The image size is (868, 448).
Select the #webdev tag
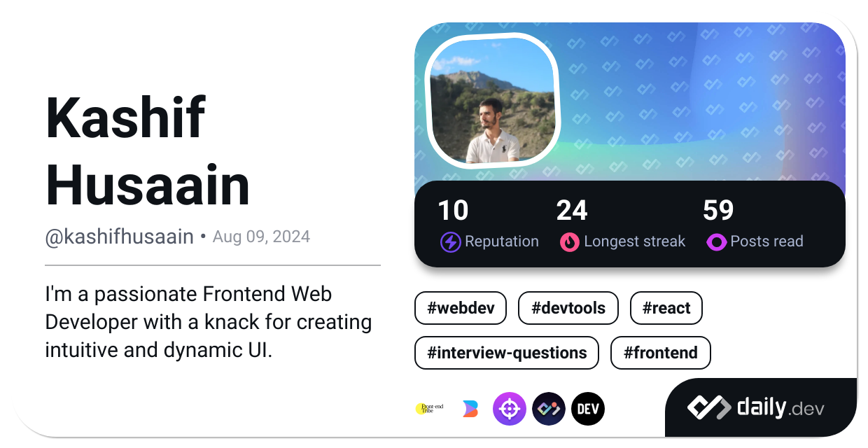coord(460,308)
